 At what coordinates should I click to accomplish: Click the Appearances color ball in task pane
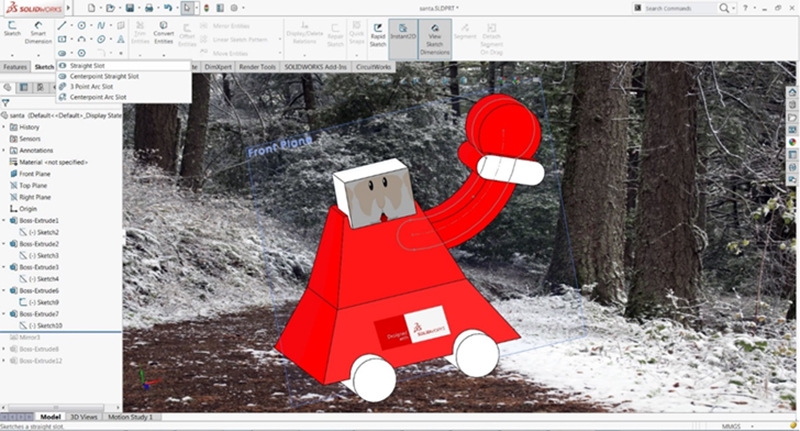coord(792,142)
